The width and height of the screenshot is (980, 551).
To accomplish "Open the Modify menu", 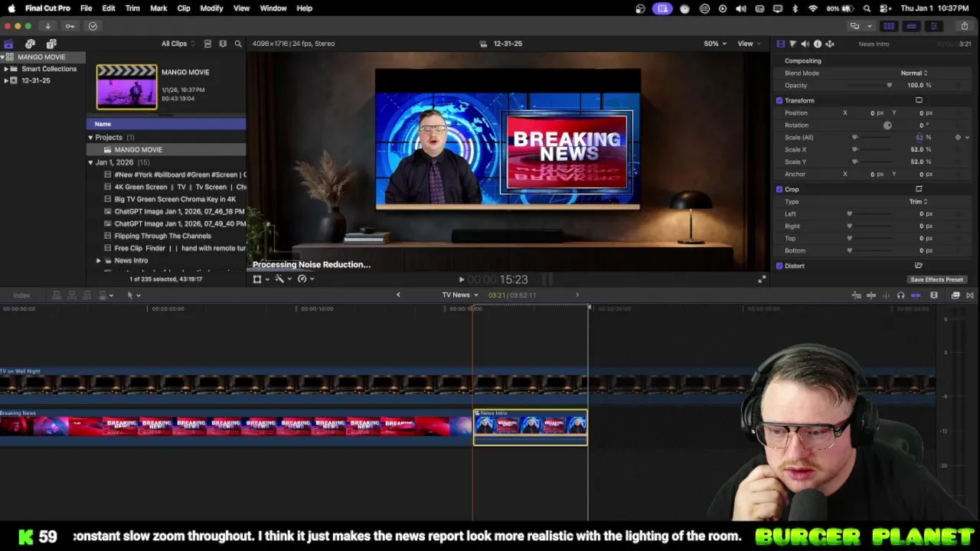I will click(x=211, y=8).
